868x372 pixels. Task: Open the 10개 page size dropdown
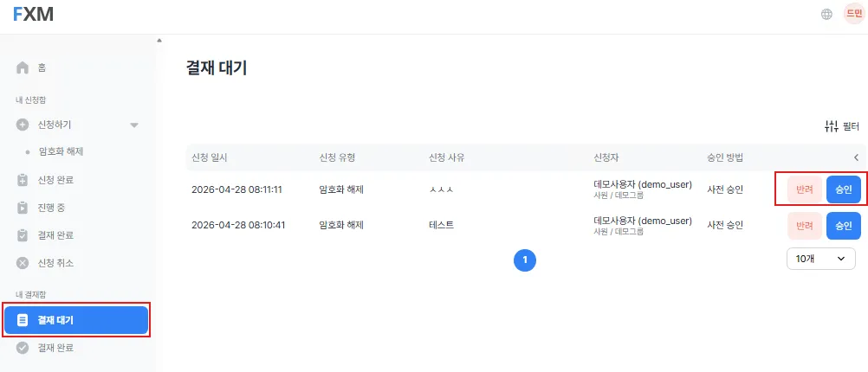(x=821, y=259)
